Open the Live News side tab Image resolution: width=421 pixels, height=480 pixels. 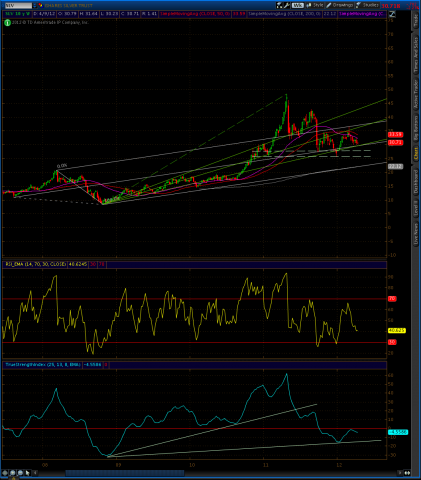[416, 233]
